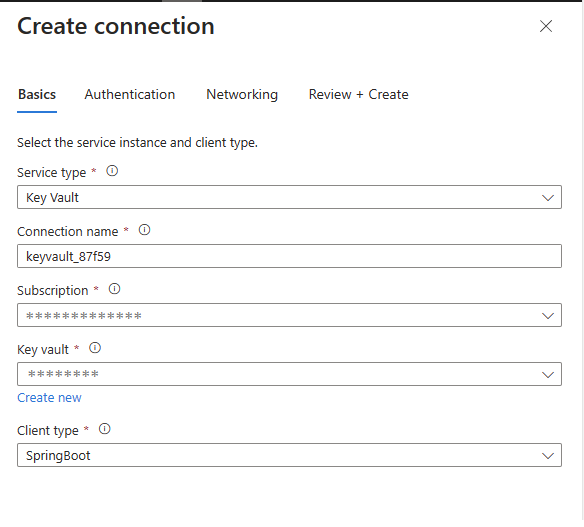Switch to the Networking tab
The height and width of the screenshot is (527, 584).
(242, 95)
